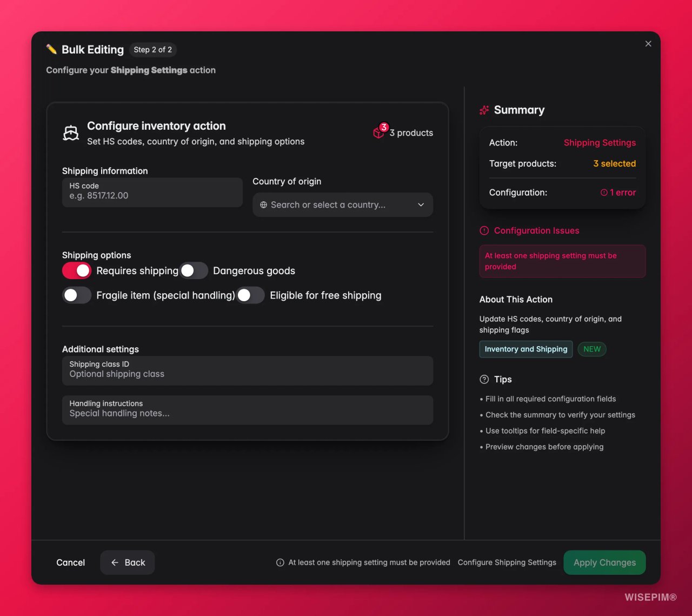This screenshot has width=692, height=616.
Task: Close the Bulk Editing dialog
Action: tap(648, 44)
